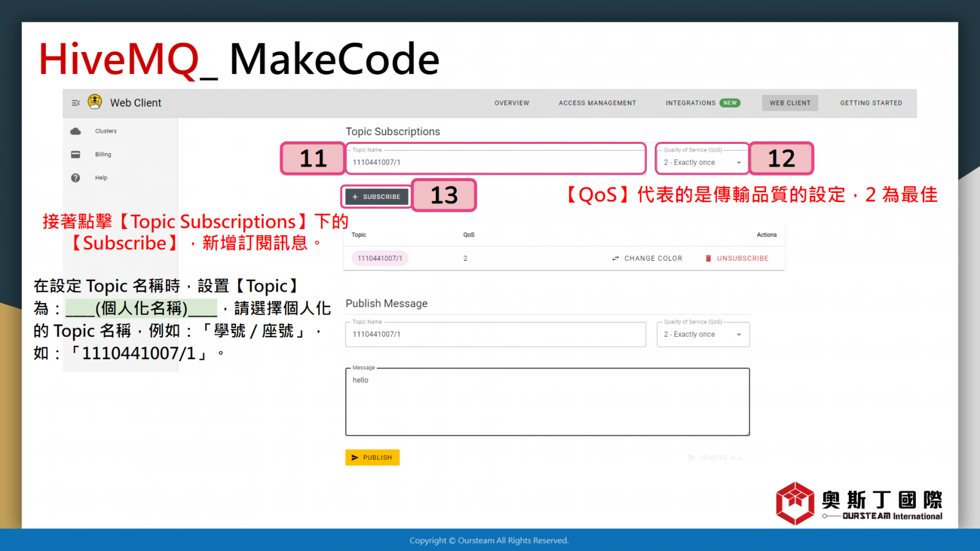
Task: Click the Clusters sidebar label
Action: click(105, 131)
